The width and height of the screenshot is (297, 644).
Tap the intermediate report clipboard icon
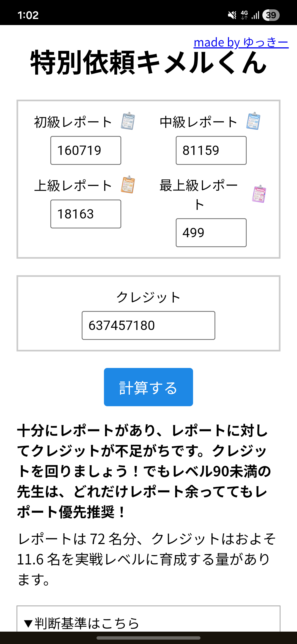(x=253, y=121)
